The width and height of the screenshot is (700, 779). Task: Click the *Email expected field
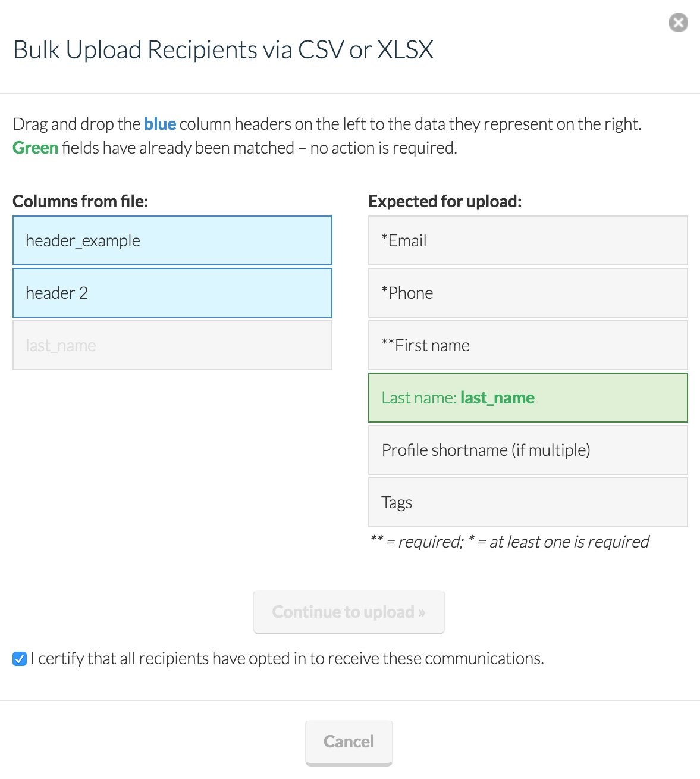pos(528,240)
